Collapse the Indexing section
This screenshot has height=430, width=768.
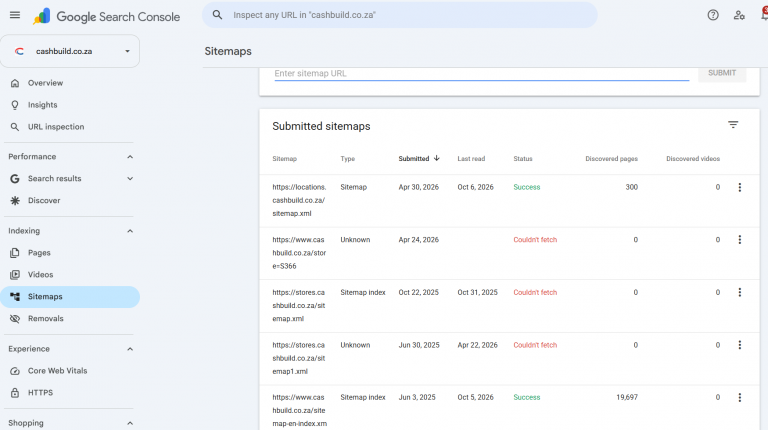tap(130, 231)
